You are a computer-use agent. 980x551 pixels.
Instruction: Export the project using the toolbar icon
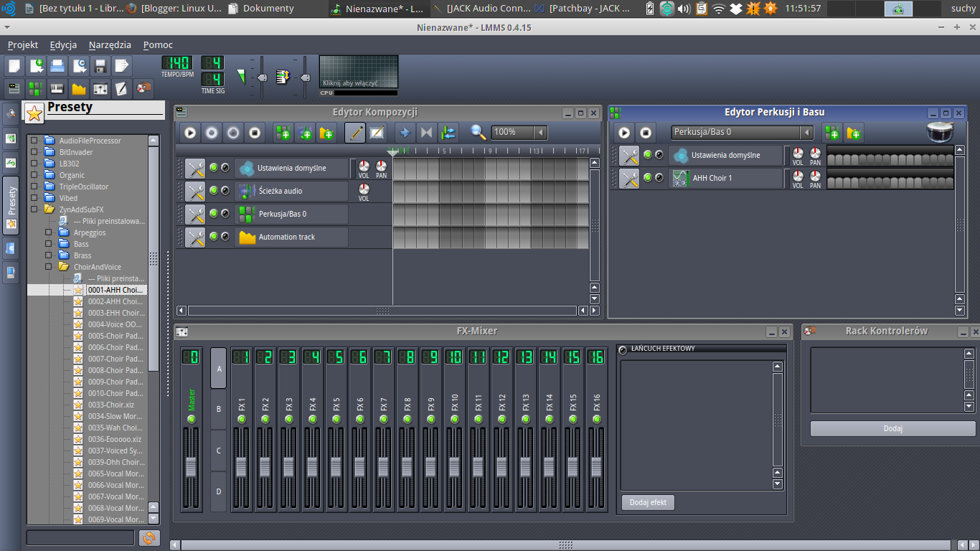pyautogui.click(x=123, y=65)
